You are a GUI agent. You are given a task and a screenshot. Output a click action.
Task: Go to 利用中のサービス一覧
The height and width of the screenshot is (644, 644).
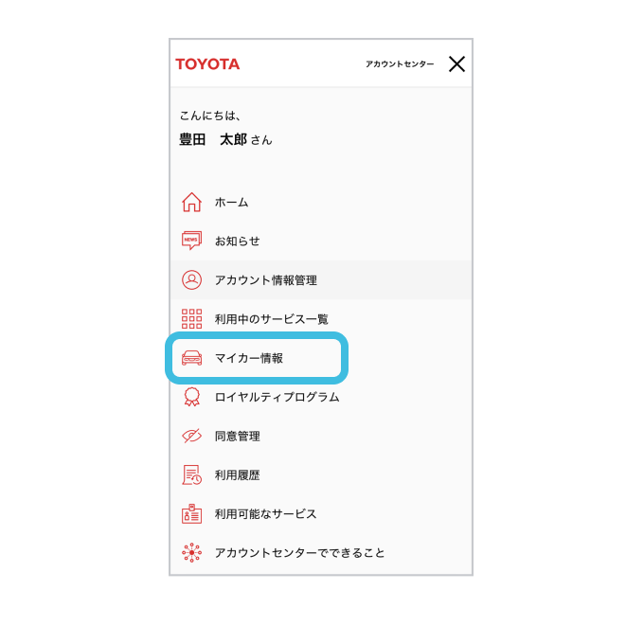point(272,319)
